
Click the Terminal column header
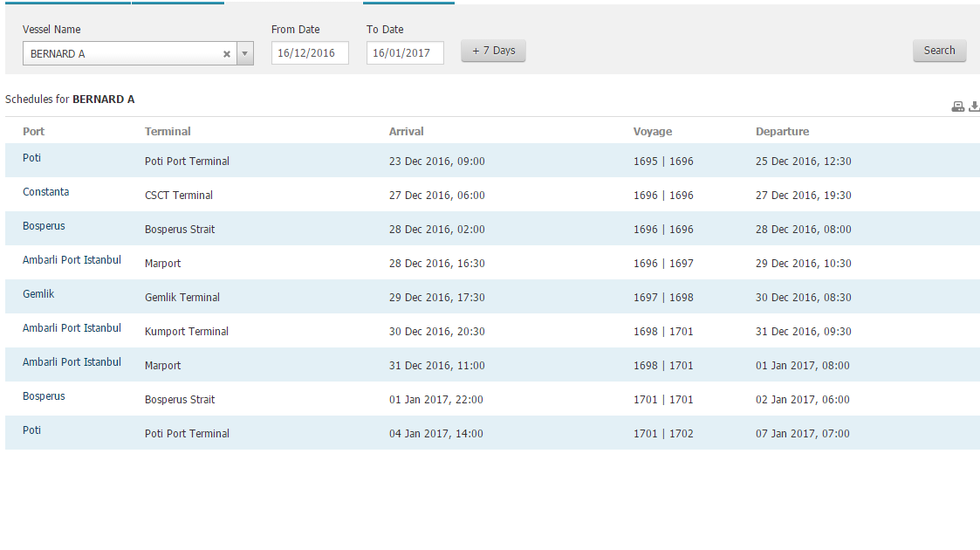(168, 131)
